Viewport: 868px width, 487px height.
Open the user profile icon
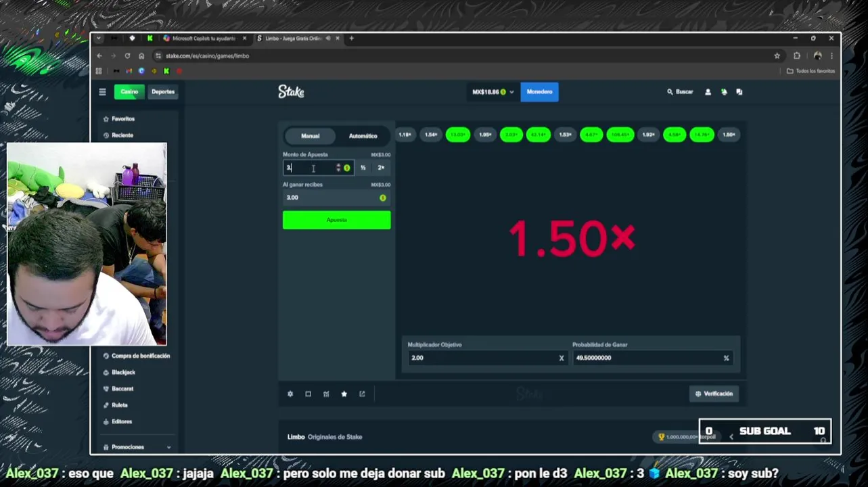tap(708, 92)
